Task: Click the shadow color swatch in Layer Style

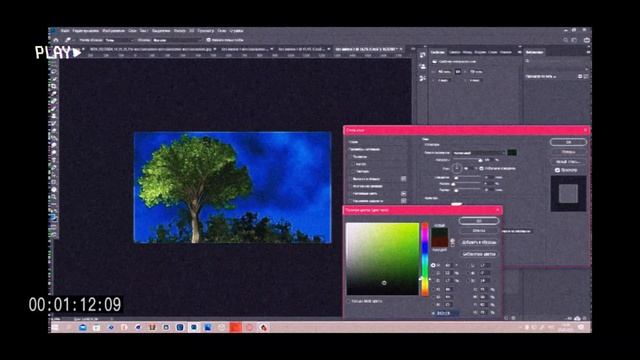Action: [x=512, y=153]
